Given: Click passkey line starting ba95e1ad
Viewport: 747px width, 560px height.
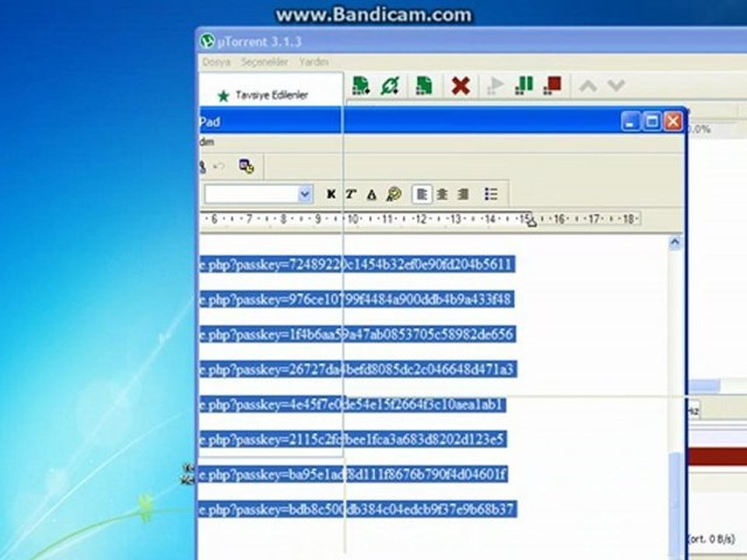Looking at the screenshot, I should (353, 474).
